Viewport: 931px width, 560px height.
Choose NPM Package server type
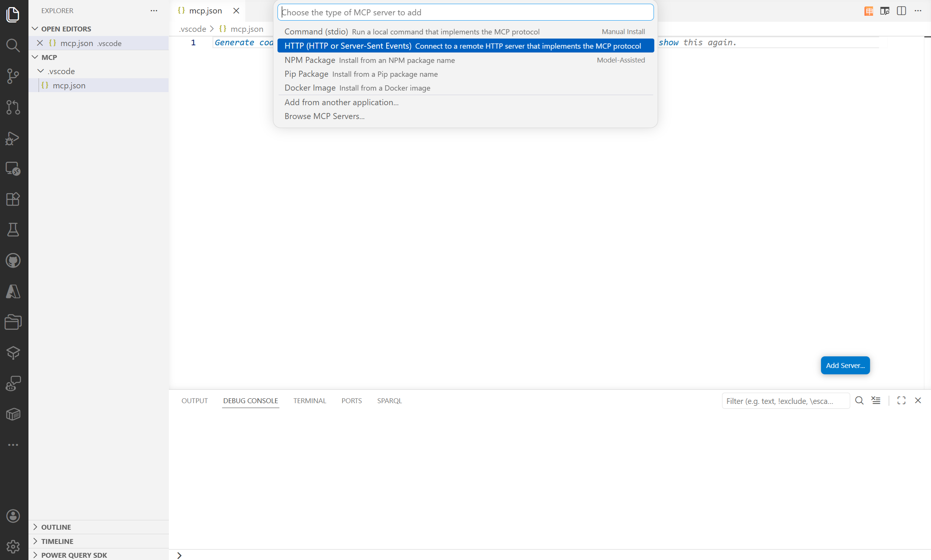466,60
